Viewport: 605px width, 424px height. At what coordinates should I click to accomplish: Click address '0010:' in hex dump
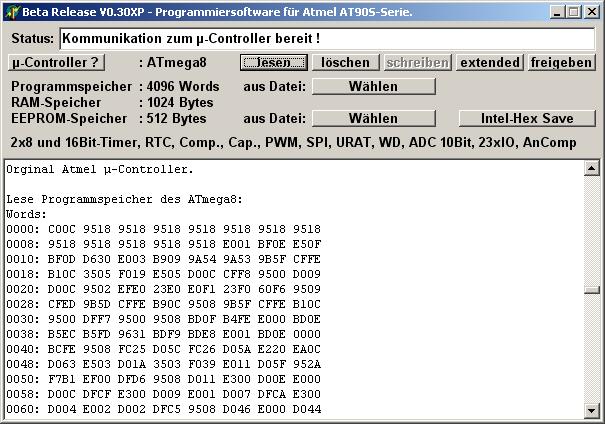pos(23,259)
